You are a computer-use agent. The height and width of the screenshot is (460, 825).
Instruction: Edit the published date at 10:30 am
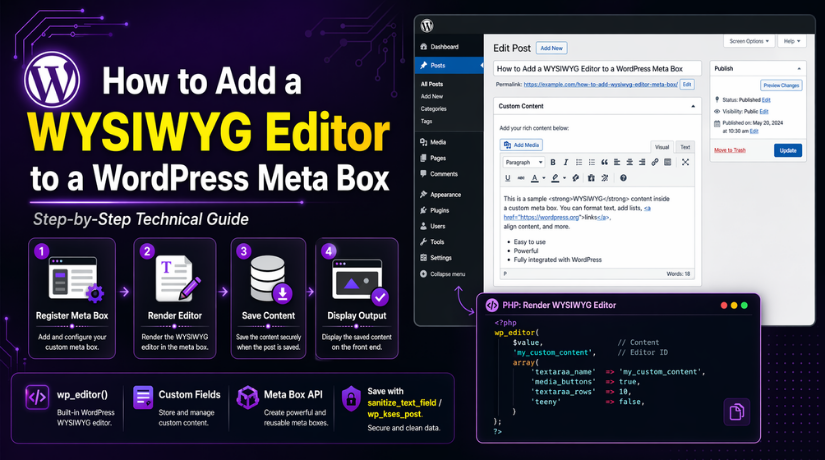click(x=754, y=131)
